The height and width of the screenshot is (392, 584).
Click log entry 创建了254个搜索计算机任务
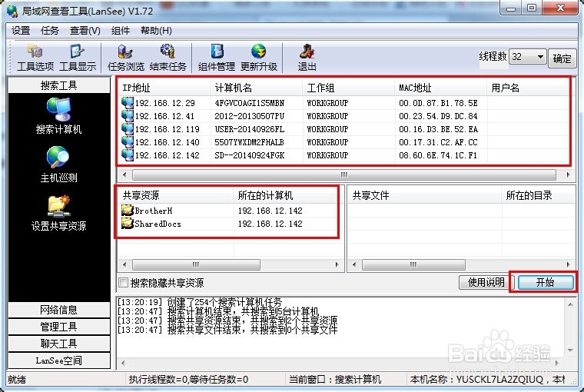coord(224,302)
